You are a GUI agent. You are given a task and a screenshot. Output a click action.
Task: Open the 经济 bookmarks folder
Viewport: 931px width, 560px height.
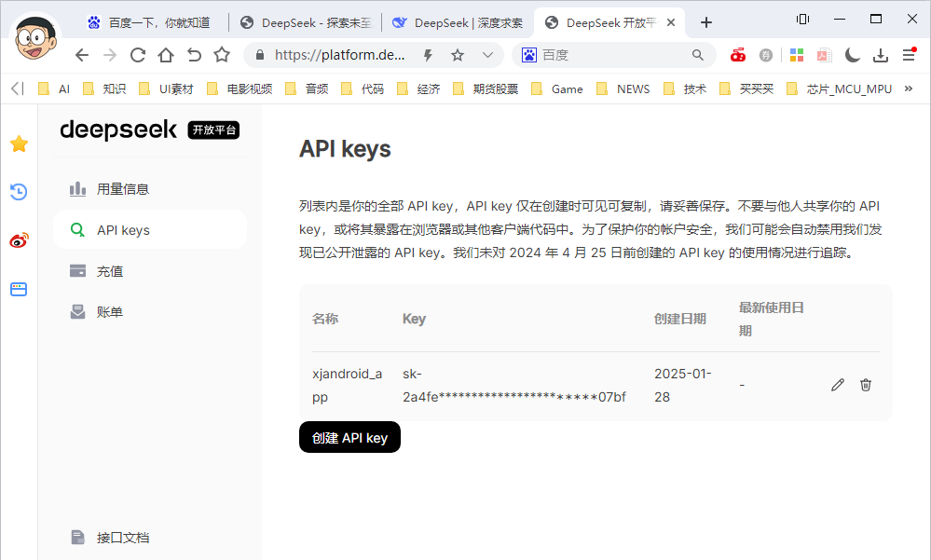418,89
